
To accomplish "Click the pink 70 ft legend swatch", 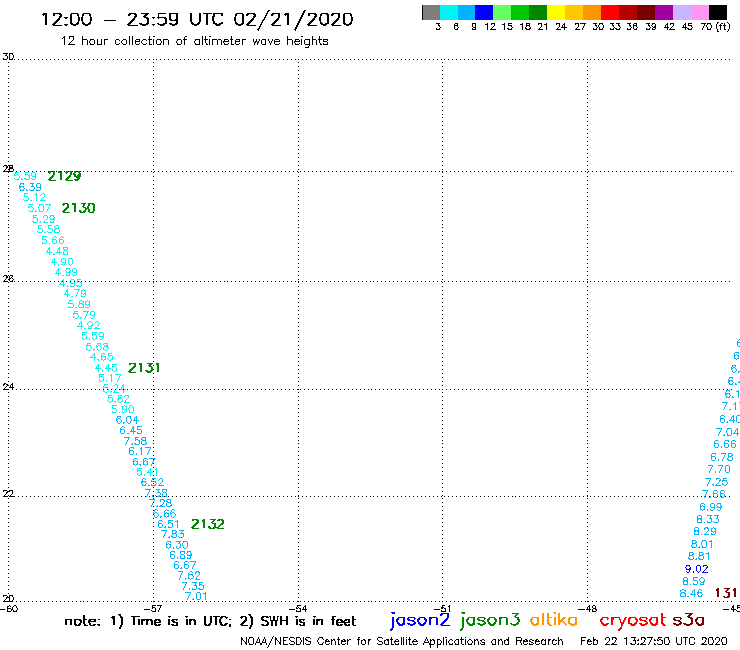I will [x=699, y=12].
